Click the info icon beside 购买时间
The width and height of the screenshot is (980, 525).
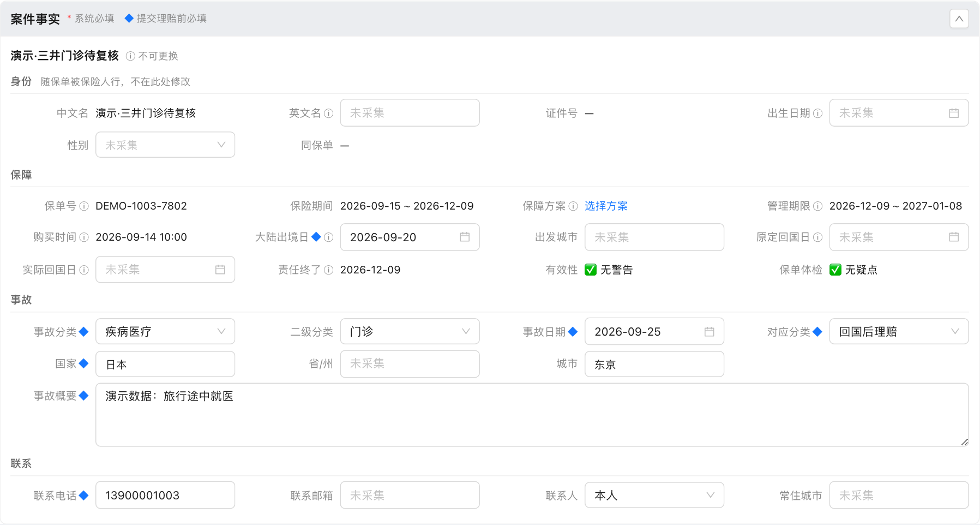84,237
